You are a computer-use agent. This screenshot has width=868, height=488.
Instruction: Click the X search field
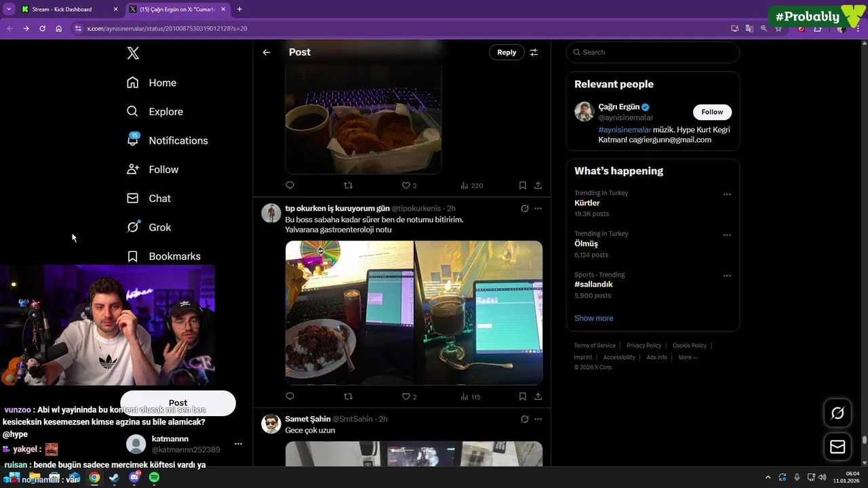click(652, 52)
